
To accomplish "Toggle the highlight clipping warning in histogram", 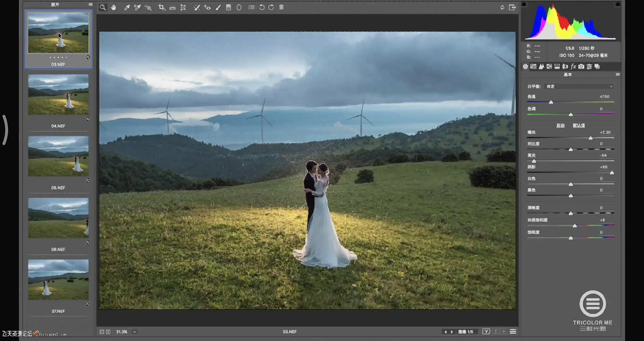I will click(618, 4).
